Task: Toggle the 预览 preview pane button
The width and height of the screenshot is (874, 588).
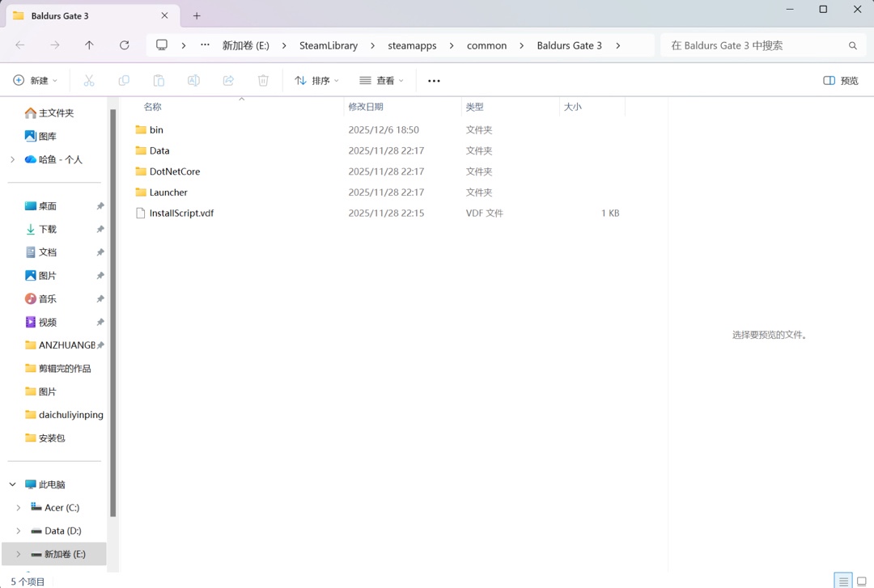Action: [841, 81]
